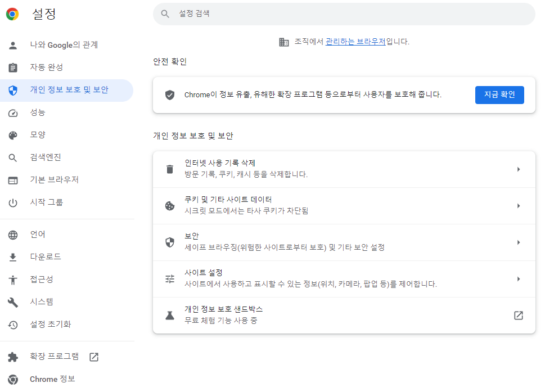This screenshot has width=554, height=392.
Task: Open 사이트 설정 row title
Action: pyautogui.click(x=204, y=273)
